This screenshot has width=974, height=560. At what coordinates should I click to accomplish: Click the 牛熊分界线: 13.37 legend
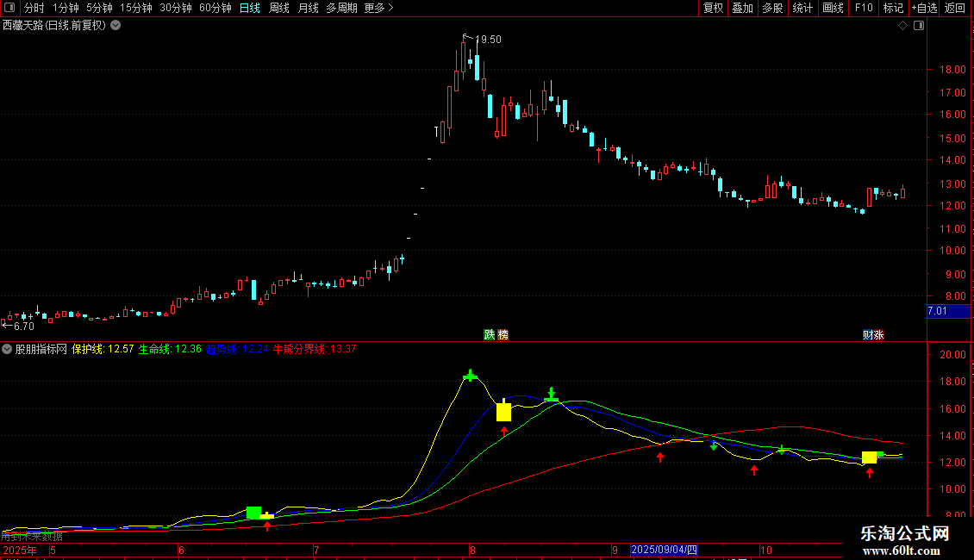pos(315,349)
